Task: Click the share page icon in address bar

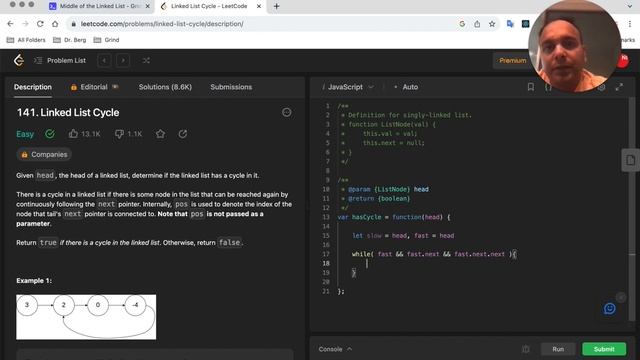Action: coord(477,24)
